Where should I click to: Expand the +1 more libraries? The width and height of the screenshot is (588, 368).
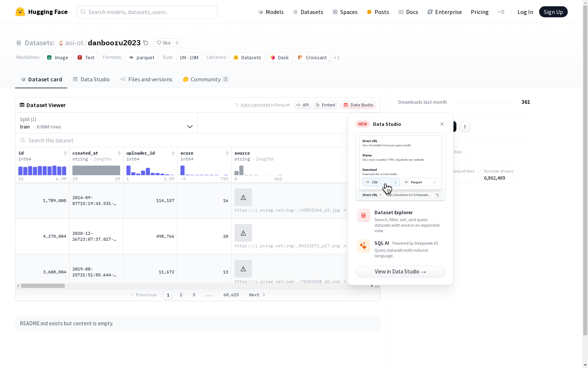337,58
